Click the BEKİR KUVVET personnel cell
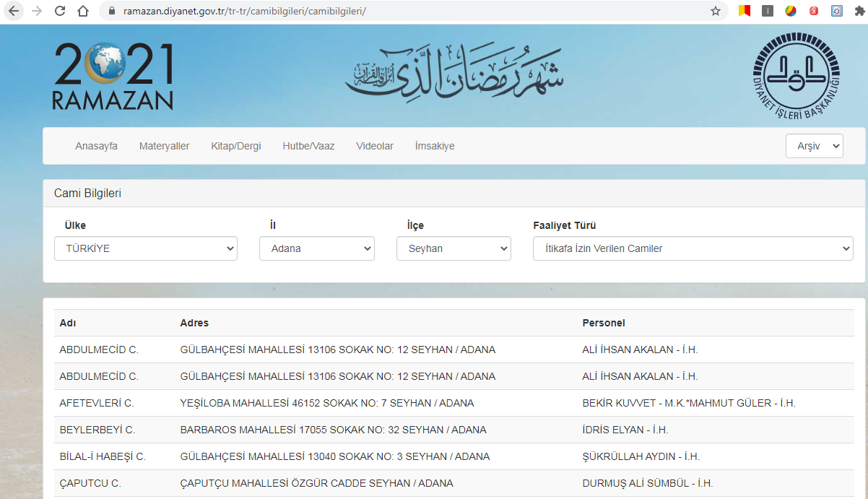 [x=689, y=403]
